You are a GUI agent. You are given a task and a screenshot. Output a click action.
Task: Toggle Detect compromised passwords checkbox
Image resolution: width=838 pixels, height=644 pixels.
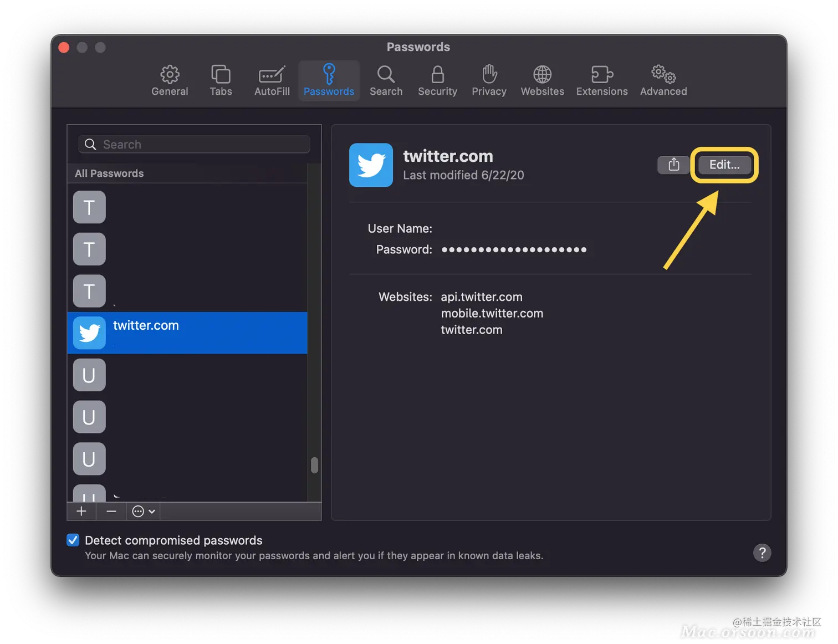[73, 540]
